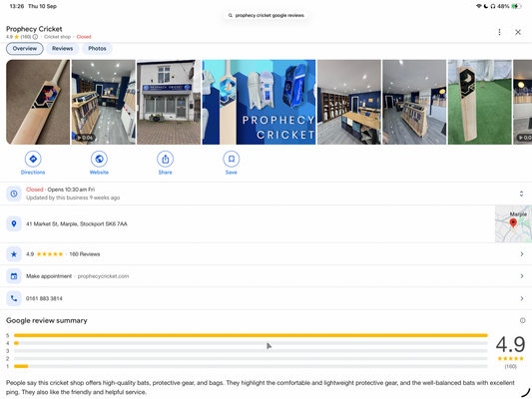
Task: Open the Marple map thumbnail
Action: pos(513,223)
